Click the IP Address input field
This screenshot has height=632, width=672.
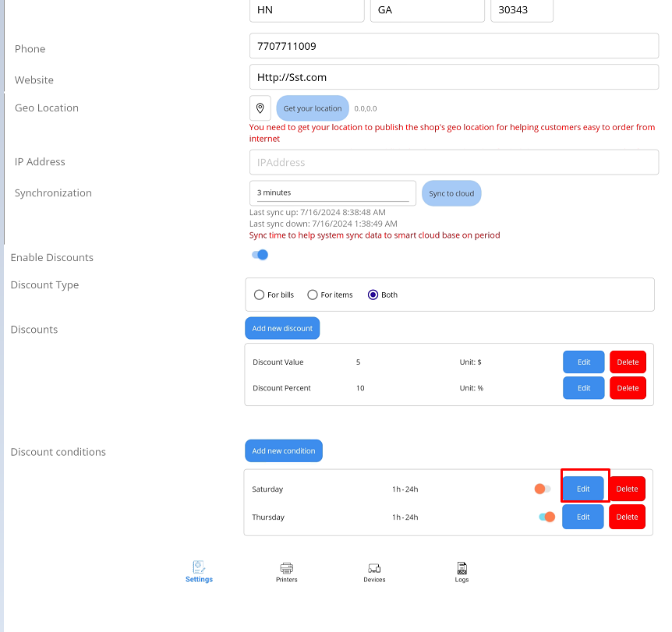[x=454, y=162]
